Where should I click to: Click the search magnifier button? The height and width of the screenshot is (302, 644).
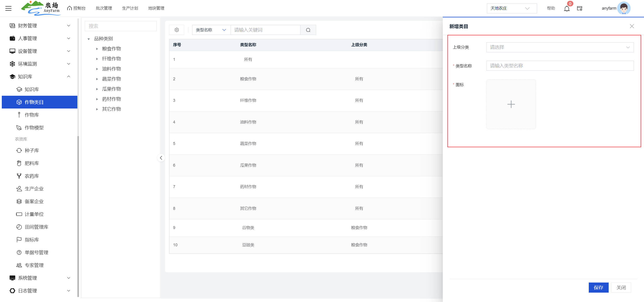point(308,30)
